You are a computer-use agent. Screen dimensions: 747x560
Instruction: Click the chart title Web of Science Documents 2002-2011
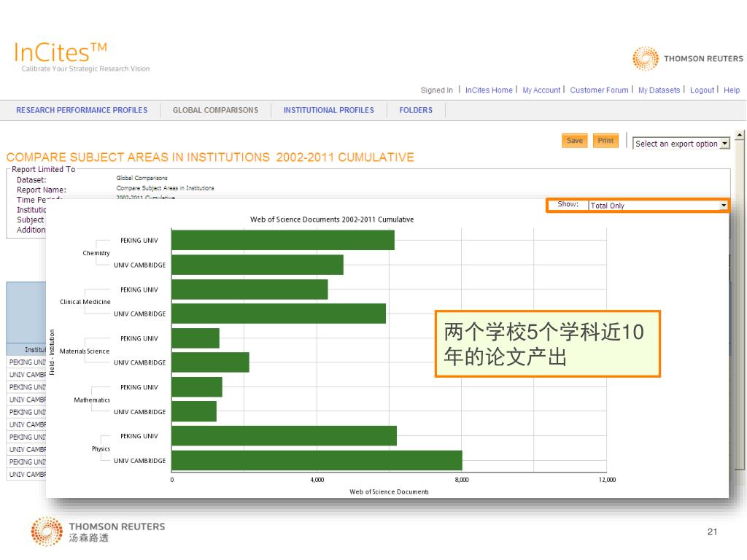(x=332, y=219)
